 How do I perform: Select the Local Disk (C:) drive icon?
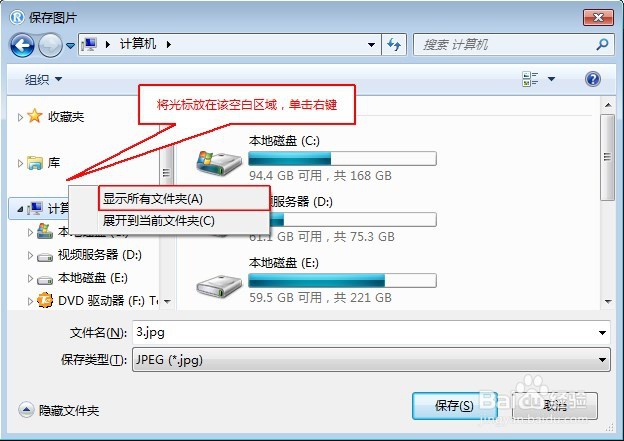pos(219,162)
